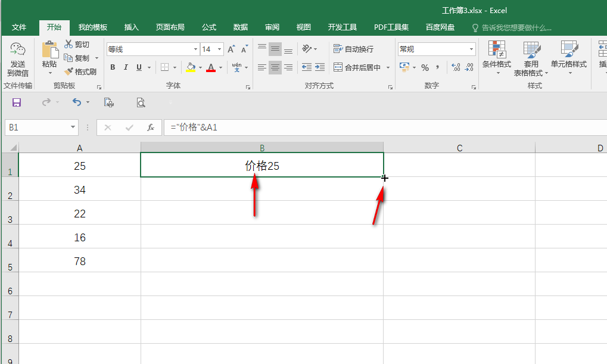Switch to the 页面布局 Page Layout tab

coord(170,27)
